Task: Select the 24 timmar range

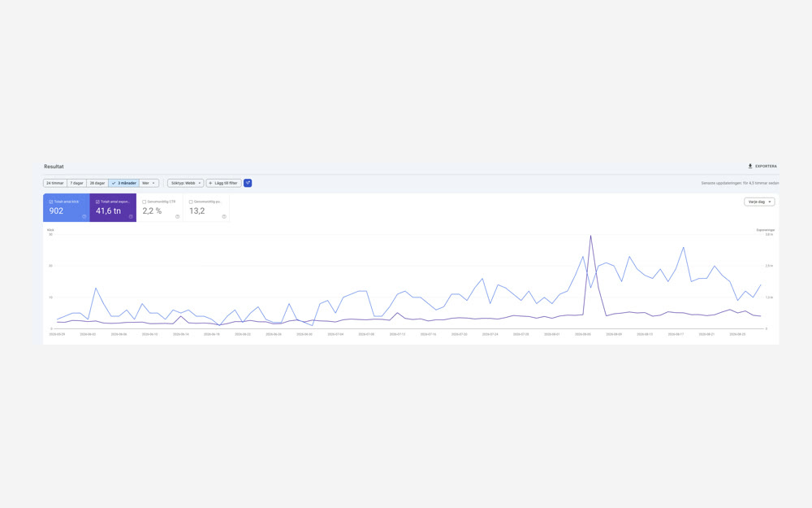Action: pyautogui.click(x=55, y=183)
